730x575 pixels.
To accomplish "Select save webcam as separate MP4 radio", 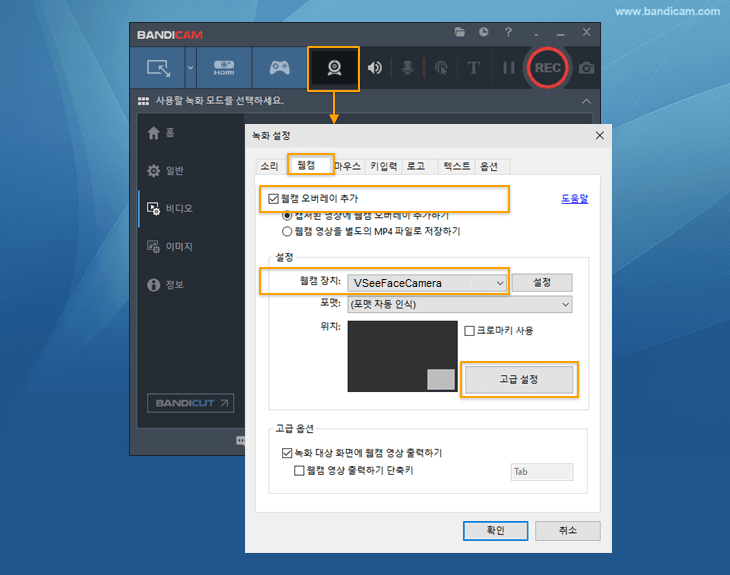I will (287, 231).
